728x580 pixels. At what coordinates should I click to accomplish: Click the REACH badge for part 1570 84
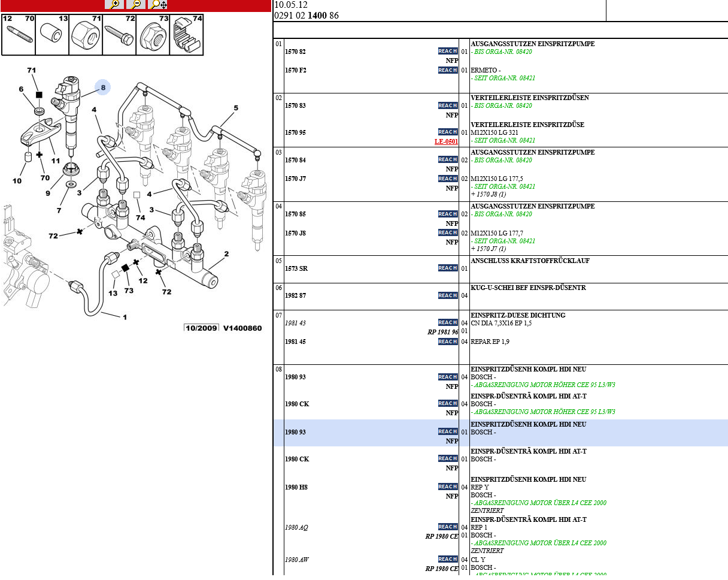click(448, 159)
